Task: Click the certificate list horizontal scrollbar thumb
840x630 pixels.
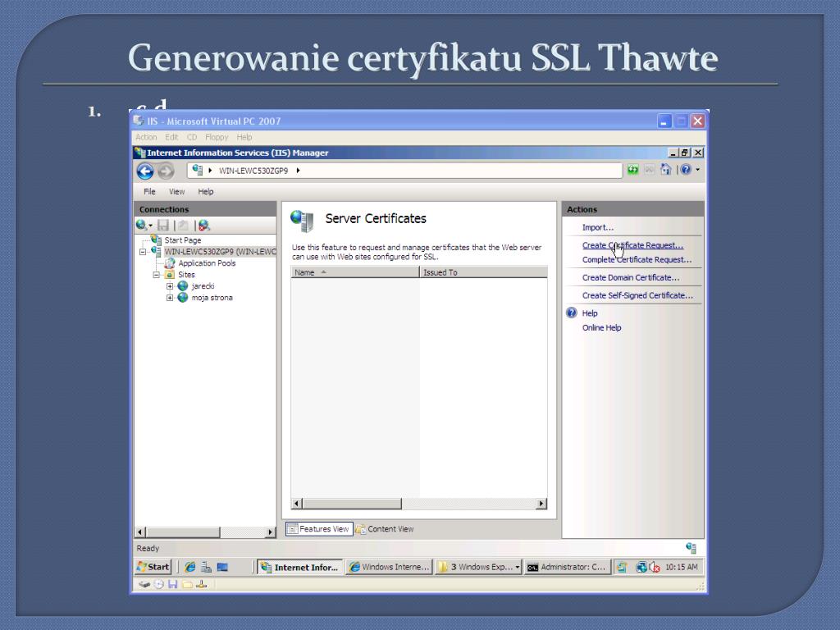Action: tap(352, 504)
